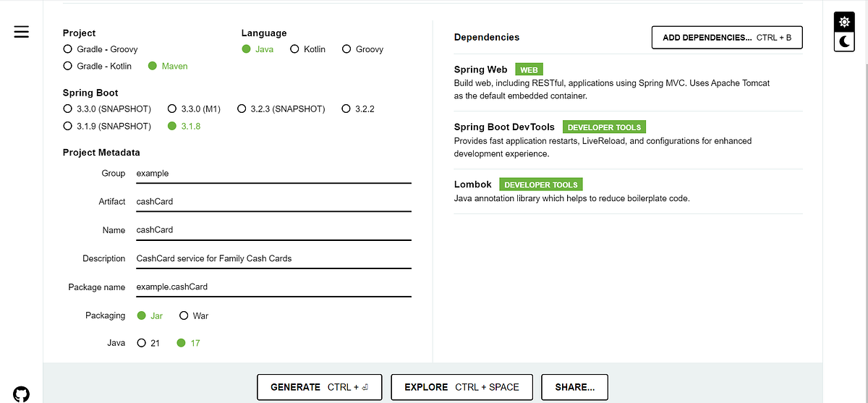Edit the Package name field
Image resolution: width=868 pixels, height=403 pixels.
click(273, 287)
